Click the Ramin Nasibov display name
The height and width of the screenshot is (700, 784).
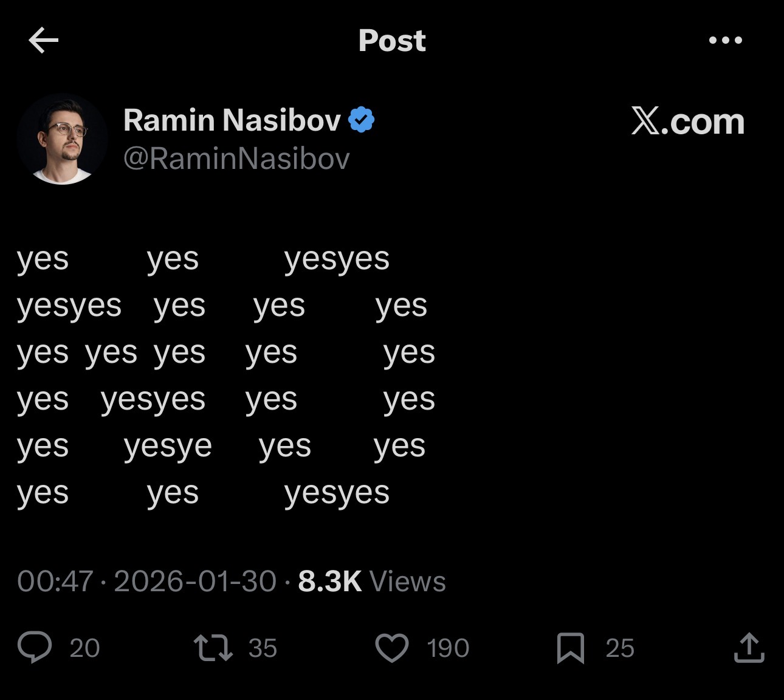point(232,120)
